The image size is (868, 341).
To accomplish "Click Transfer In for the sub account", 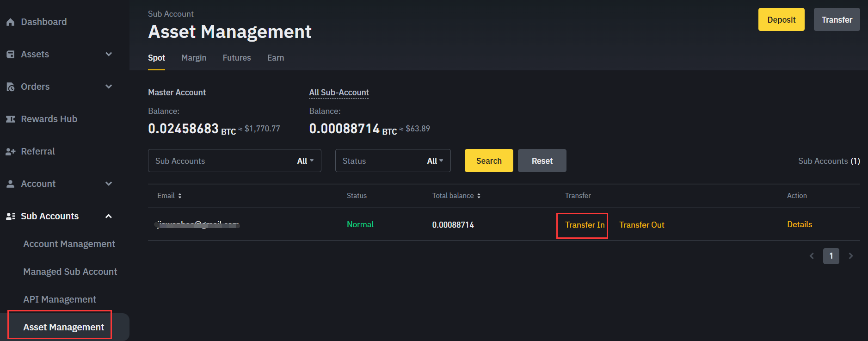I will tap(585, 225).
